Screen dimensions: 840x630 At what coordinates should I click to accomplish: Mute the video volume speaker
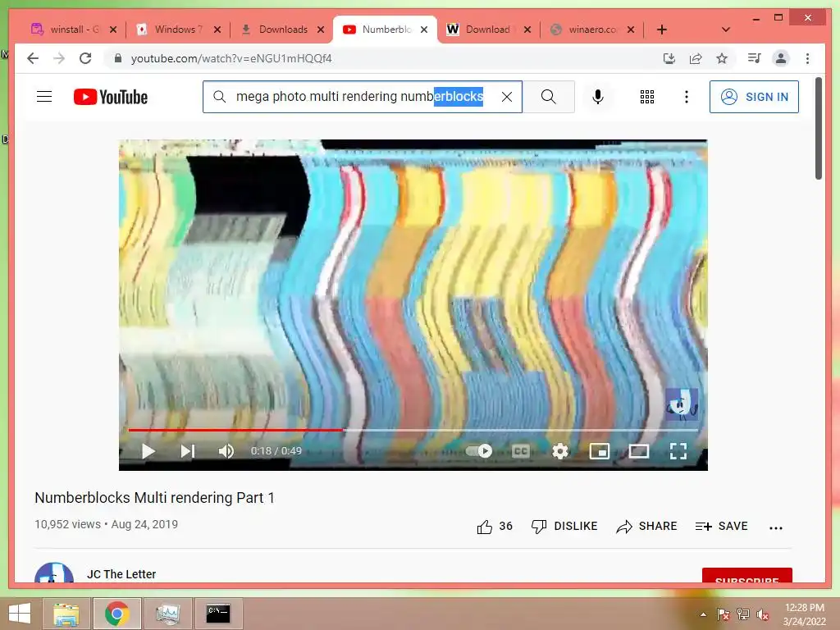[226, 451]
